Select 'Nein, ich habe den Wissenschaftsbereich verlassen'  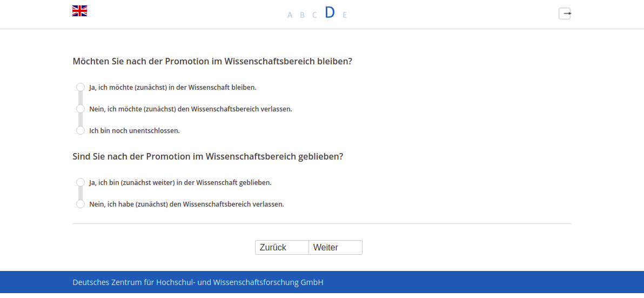tap(81, 204)
